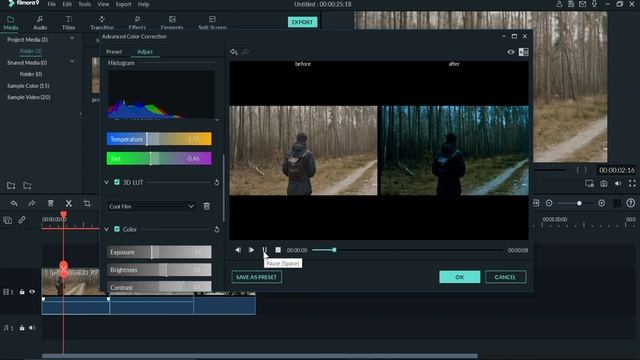This screenshot has height=360, width=640.
Task: Adjust the Tint slider
Action: 159,158
